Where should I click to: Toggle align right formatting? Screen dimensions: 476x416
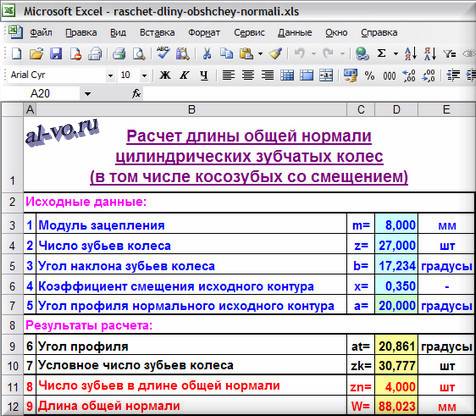(x=267, y=75)
